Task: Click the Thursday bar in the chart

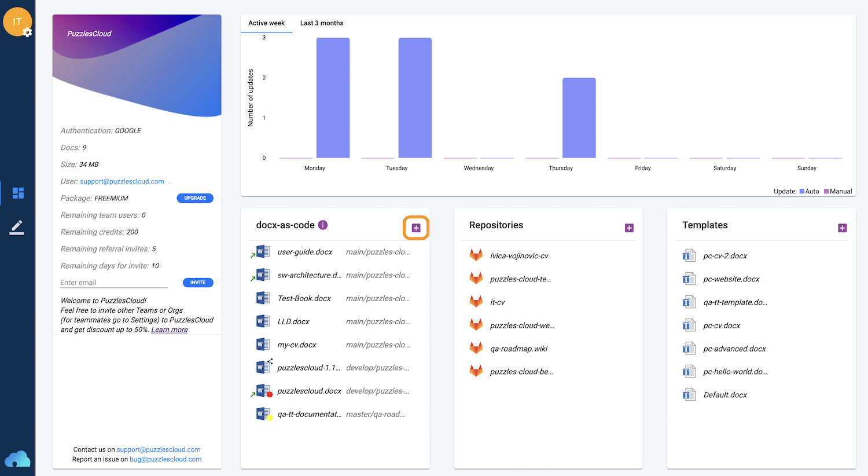Action: click(x=579, y=118)
